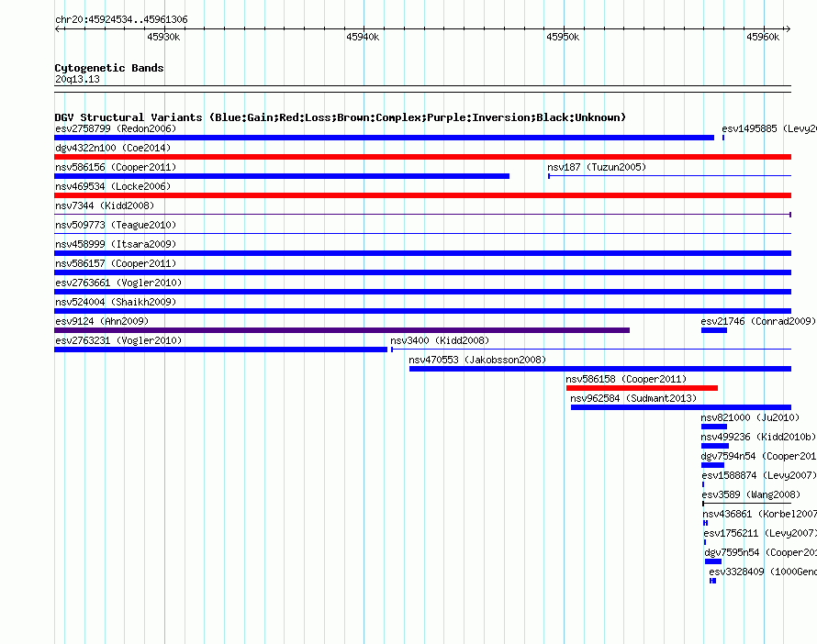Click the Cytogenetic Bands track title
The image size is (817, 644).
[109, 68]
